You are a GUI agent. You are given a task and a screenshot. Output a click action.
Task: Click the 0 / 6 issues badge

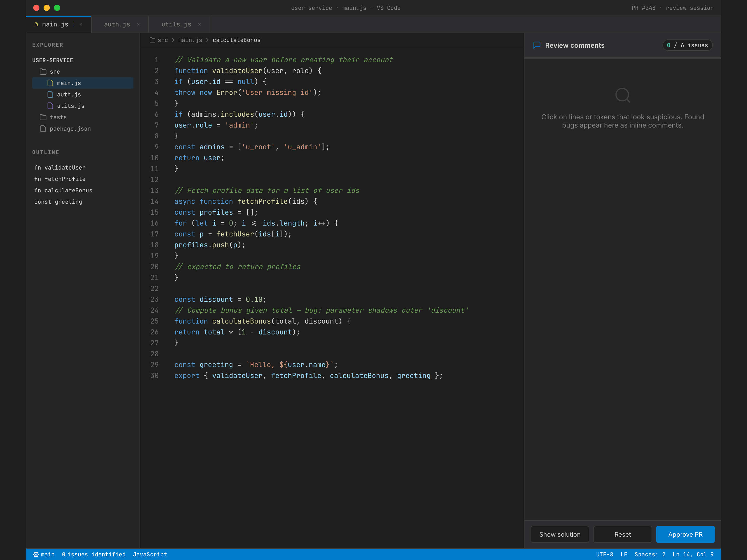[687, 45]
